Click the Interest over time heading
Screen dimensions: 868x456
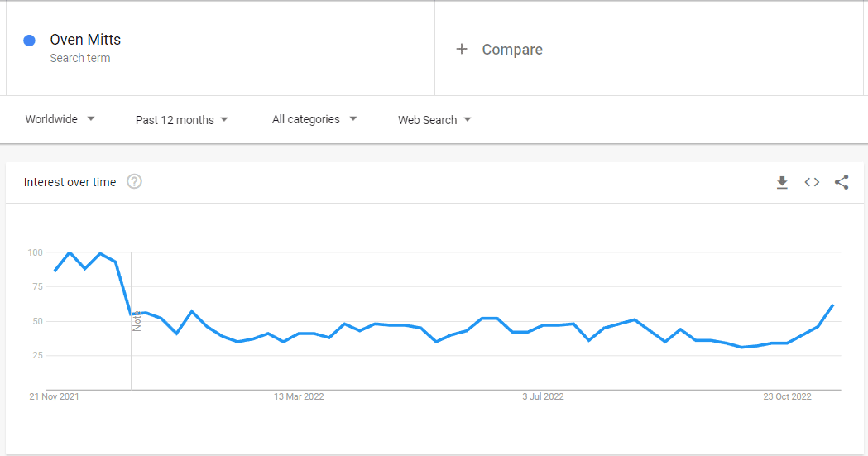tap(70, 182)
